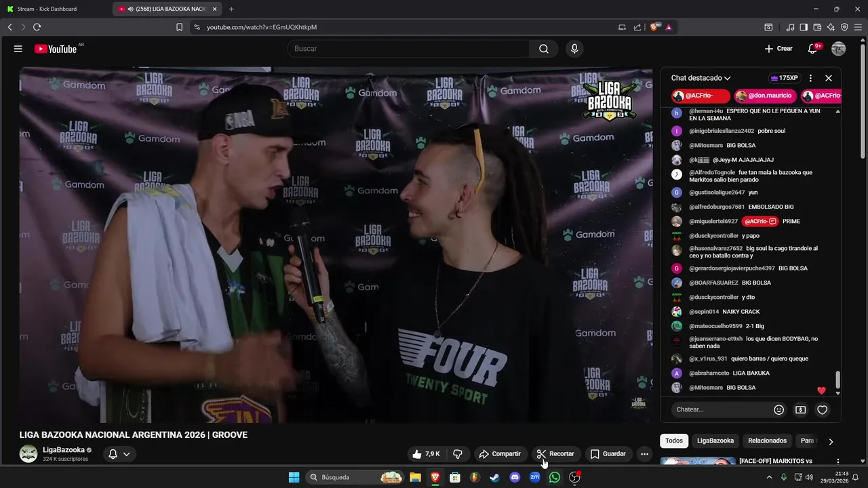Image resolution: width=868 pixels, height=488 pixels.
Task: Open Leo AI sparkle icon
Action: pyautogui.click(x=831, y=27)
